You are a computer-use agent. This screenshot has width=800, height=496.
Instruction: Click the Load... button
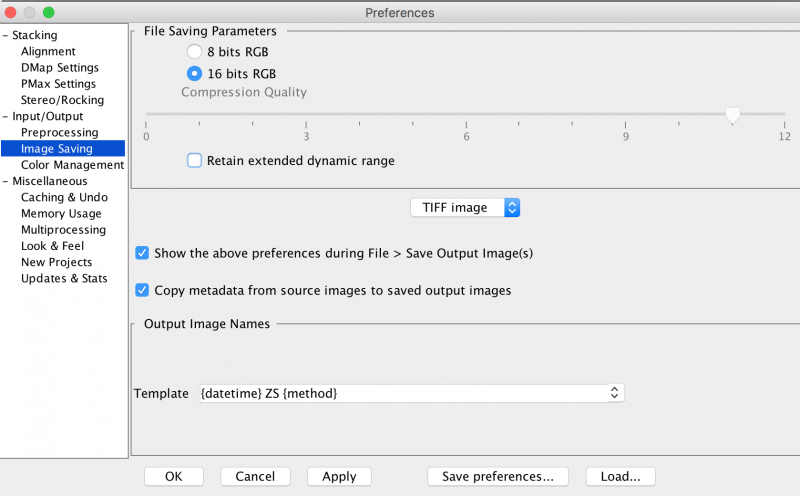point(620,477)
